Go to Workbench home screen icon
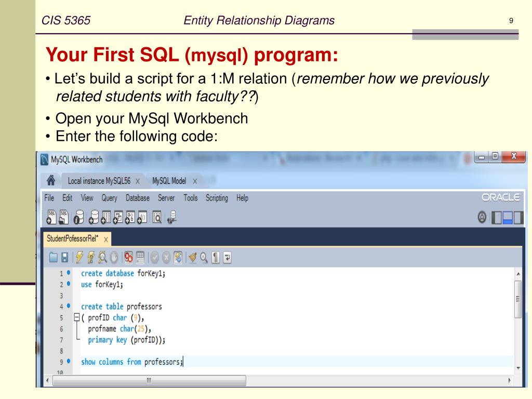Image resolution: width=532 pixels, height=399 pixels. click(51, 180)
